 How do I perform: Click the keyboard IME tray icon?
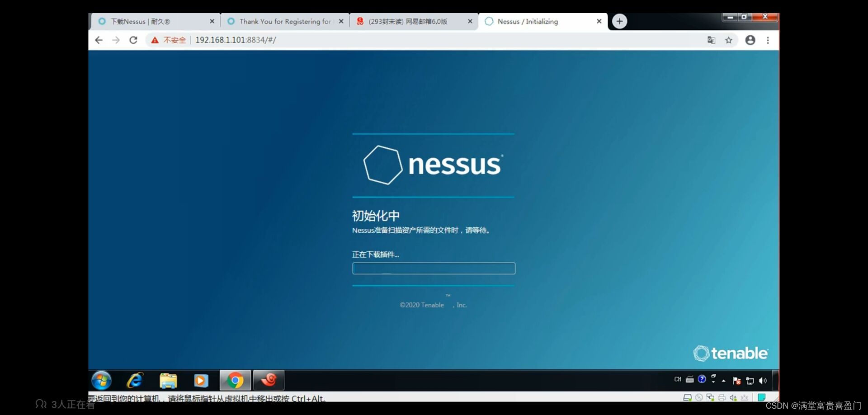[690, 379]
